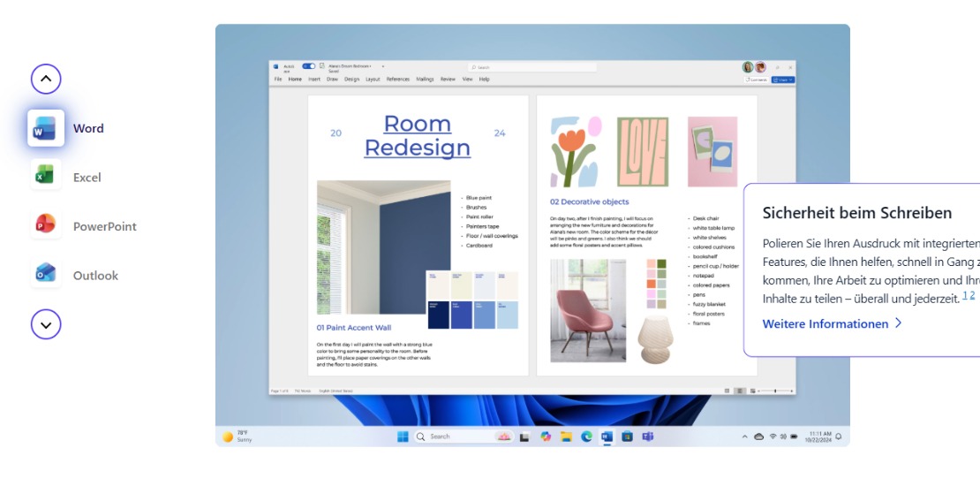
Task: Expand the hidden system tray icons chevron
Action: click(745, 437)
